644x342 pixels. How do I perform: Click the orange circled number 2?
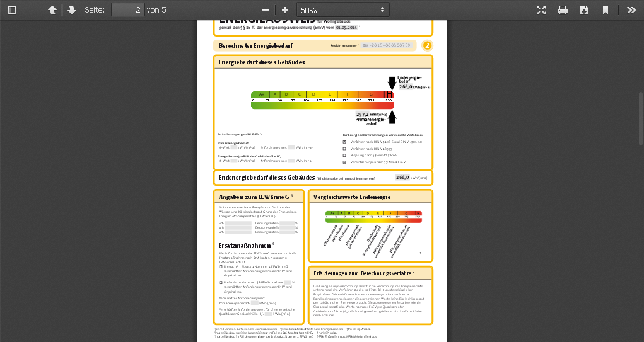click(x=427, y=45)
